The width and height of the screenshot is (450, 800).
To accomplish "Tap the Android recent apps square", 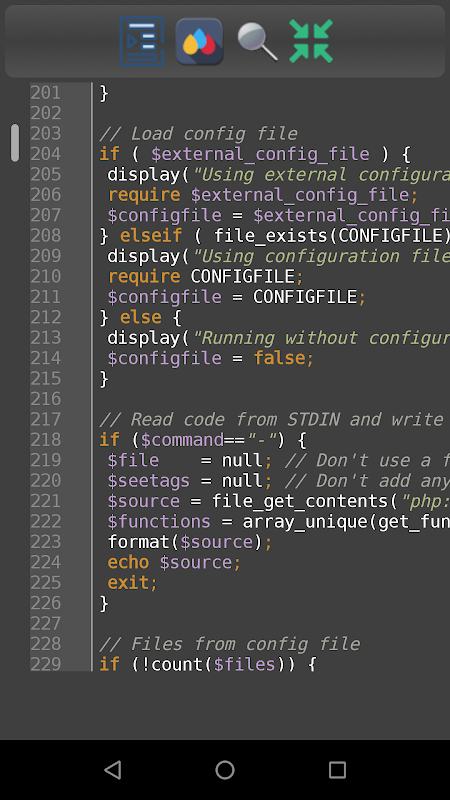I will 337,769.
